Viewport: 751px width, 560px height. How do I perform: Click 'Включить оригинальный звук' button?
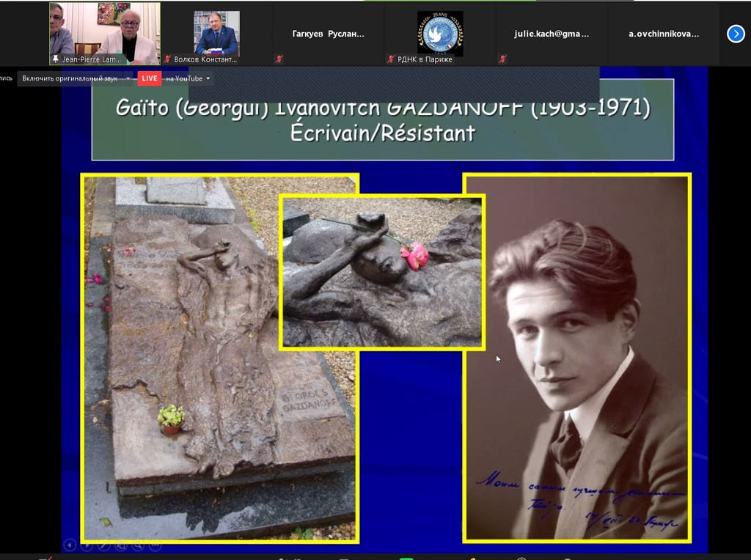(70, 78)
